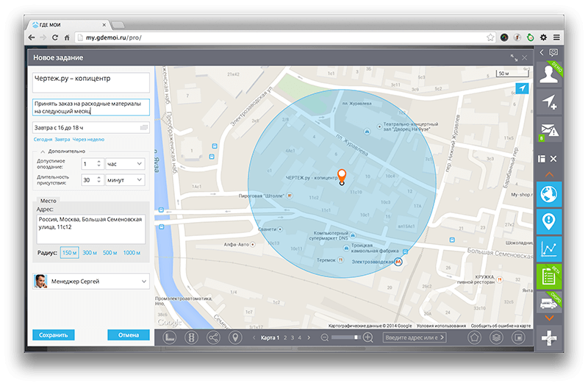Click the Сегодня date shortcut link
Viewport: 588px width, 386px height.
pos(43,140)
